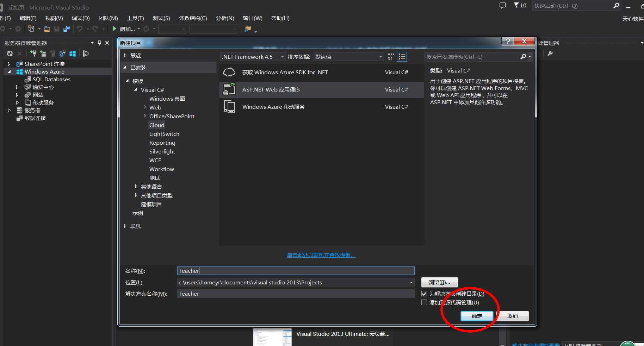This screenshot has height=346, width=644.
Task: Select SQL Databases in Server Explorer
Action: [51, 79]
